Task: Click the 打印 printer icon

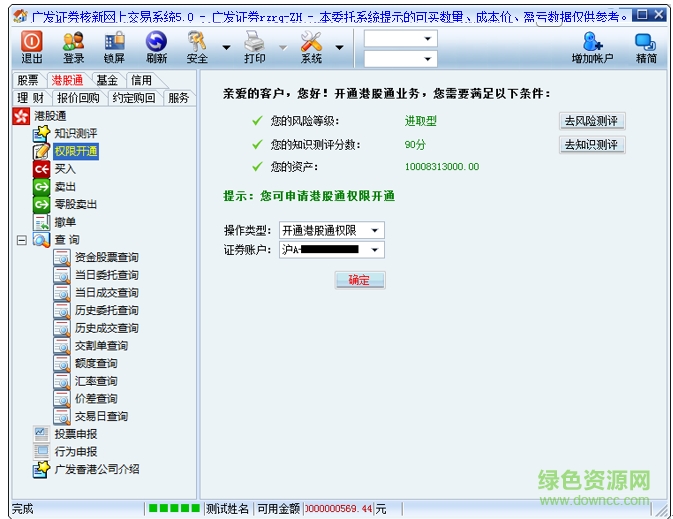Action: click(255, 47)
